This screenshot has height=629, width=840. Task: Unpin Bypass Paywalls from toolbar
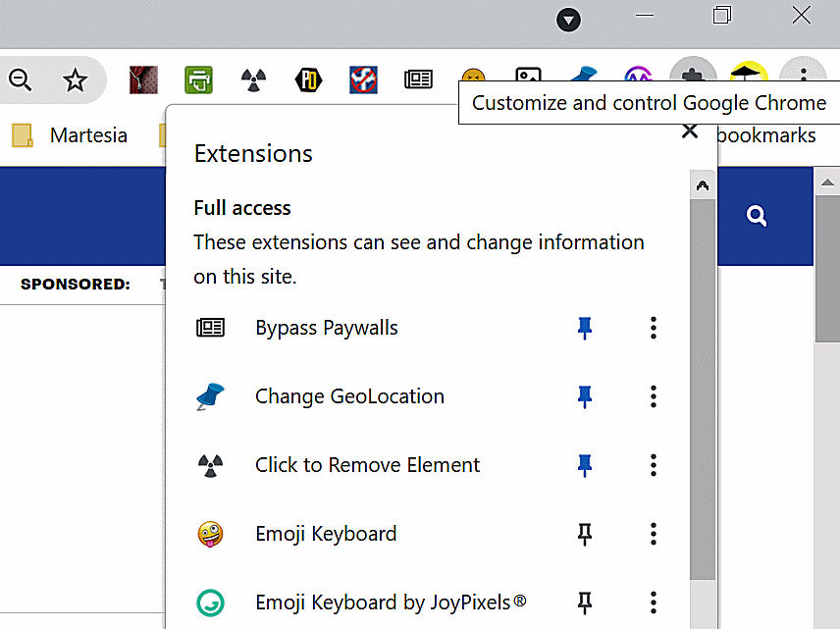click(x=585, y=328)
